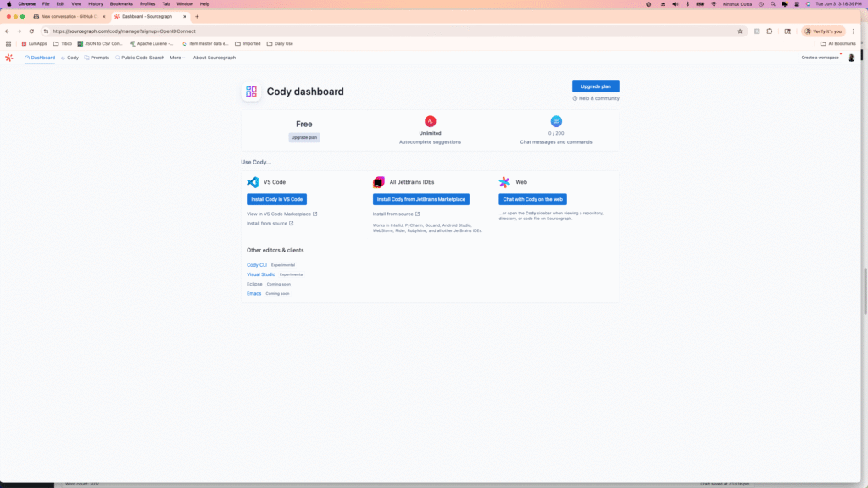868x488 pixels.
Task: View site information icon in address bar
Action: [x=46, y=31]
